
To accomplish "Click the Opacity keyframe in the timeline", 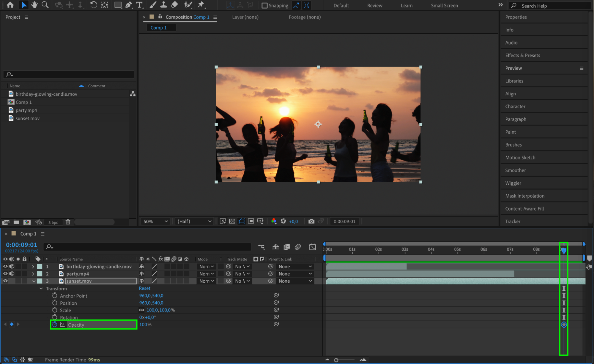I will point(563,325).
